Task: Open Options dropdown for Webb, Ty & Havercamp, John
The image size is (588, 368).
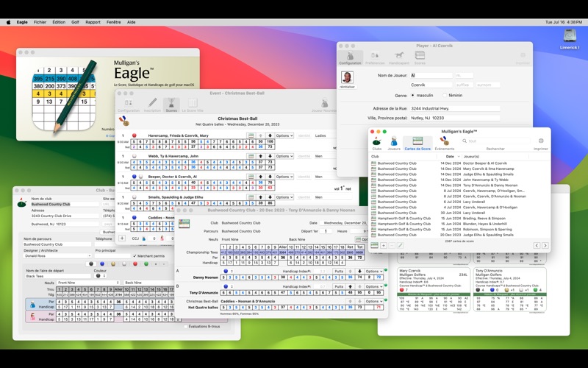Action: (284, 156)
